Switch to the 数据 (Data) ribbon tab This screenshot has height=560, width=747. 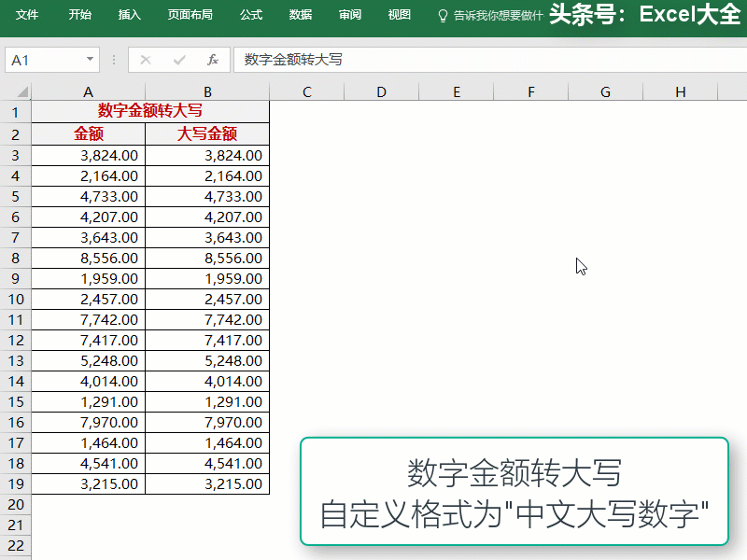coord(300,14)
